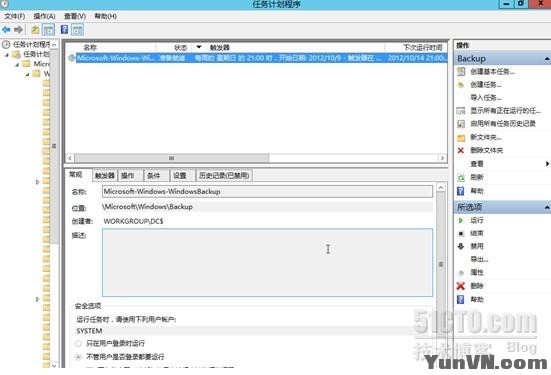
Task: Switch to the 历史记录(已禁用) tab
Action: click(x=224, y=175)
